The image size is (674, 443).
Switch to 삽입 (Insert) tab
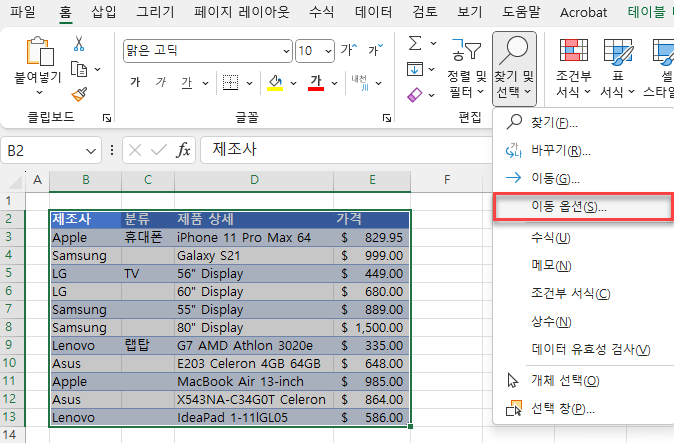[104, 12]
